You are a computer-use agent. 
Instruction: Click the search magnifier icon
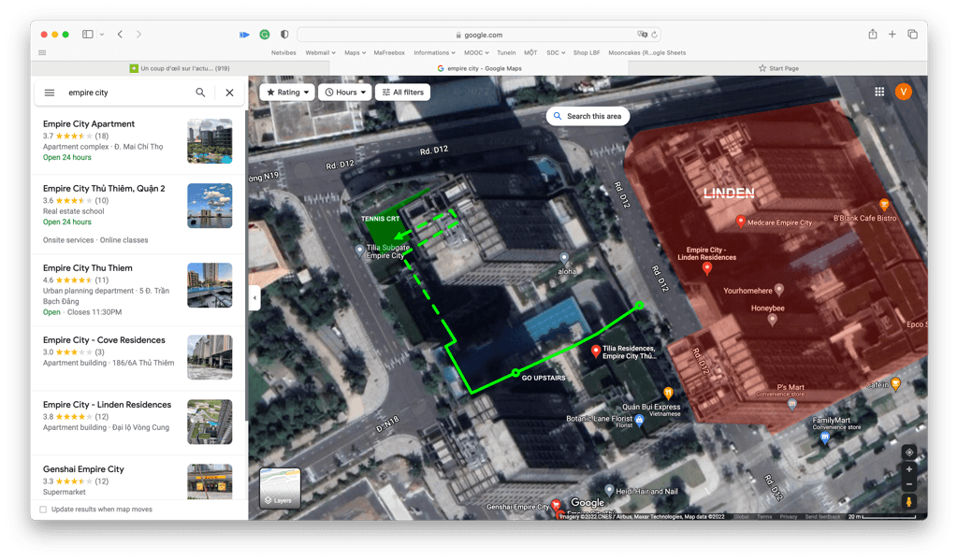(200, 93)
